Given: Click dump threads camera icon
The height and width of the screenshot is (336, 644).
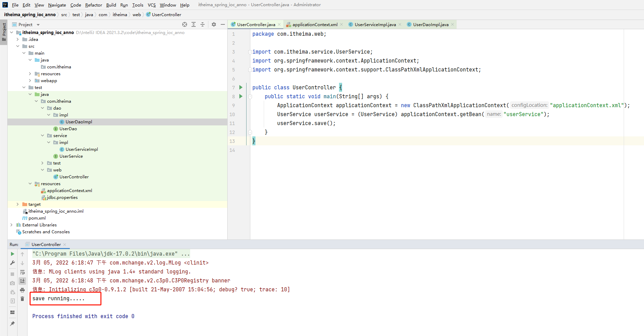Looking at the screenshot, I should pyautogui.click(x=12, y=283).
